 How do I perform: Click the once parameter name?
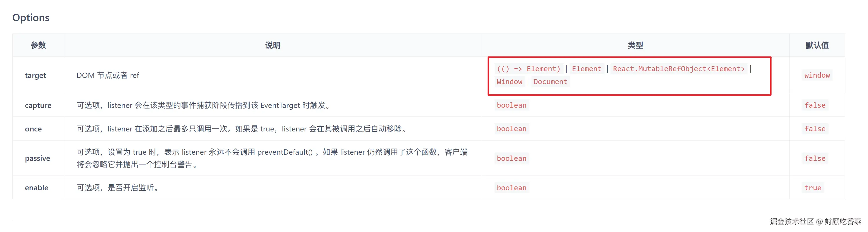pos(33,129)
